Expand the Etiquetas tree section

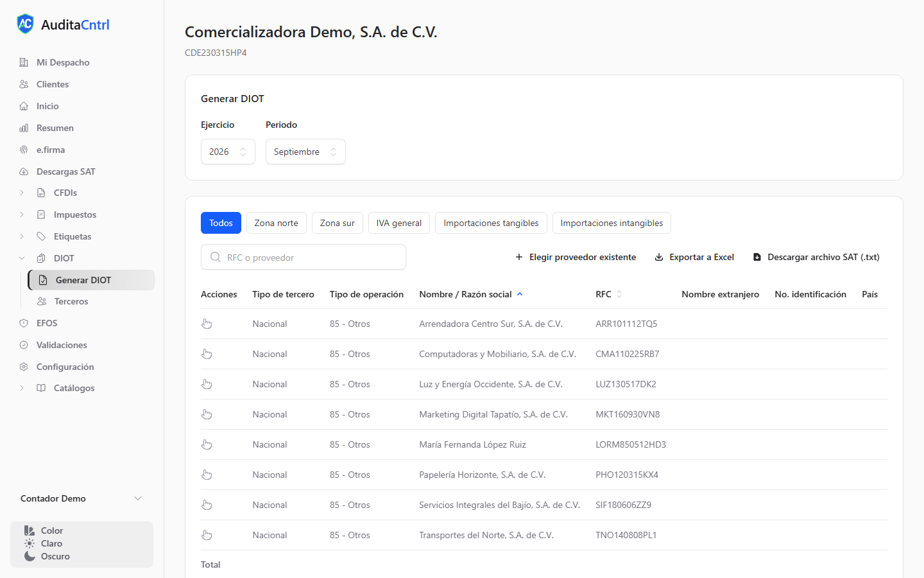point(22,236)
